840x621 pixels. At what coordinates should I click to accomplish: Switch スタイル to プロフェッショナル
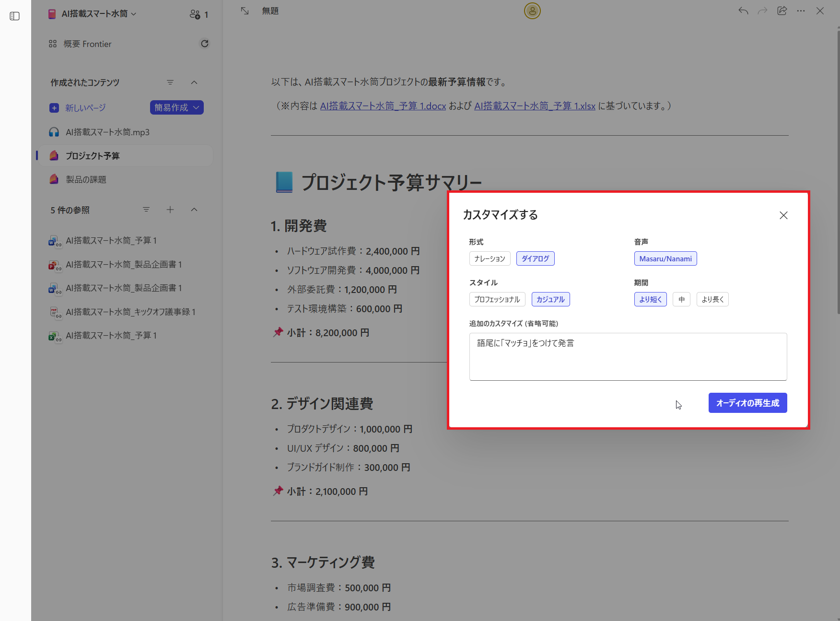click(x=497, y=299)
